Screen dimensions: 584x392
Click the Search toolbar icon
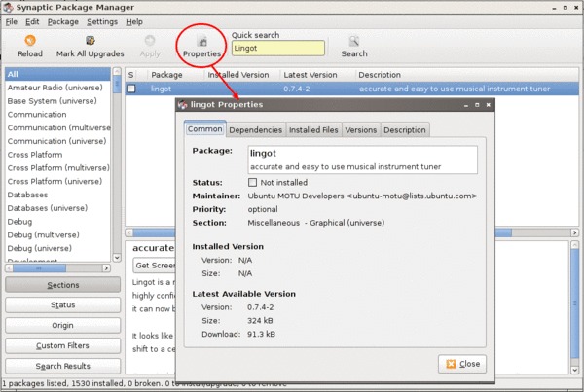[x=354, y=42]
